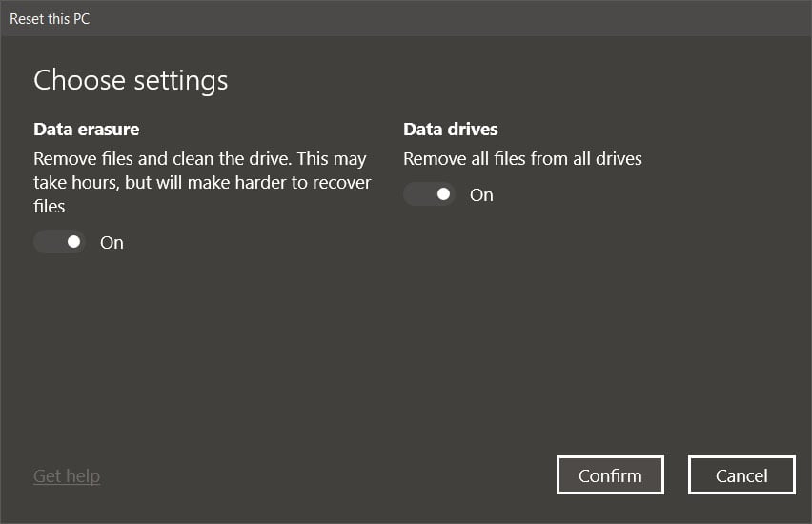Click the On label beside Data erasure switch

tap(112, 242)
